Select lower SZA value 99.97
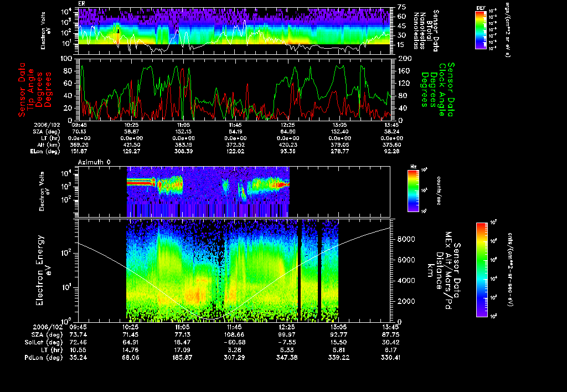Screen dimensions: 567x392 tap(287, 334)
